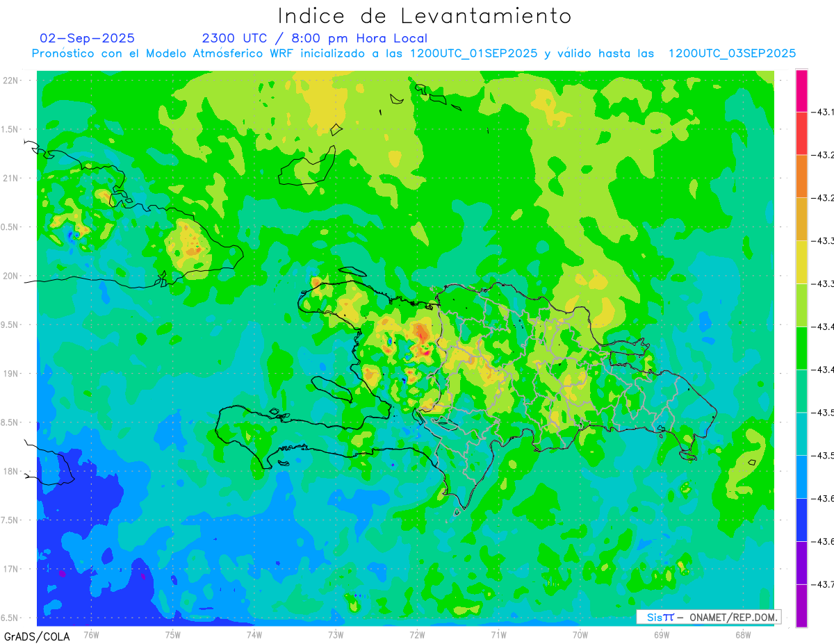Select the '19N' latitude label

click(11, 374)
